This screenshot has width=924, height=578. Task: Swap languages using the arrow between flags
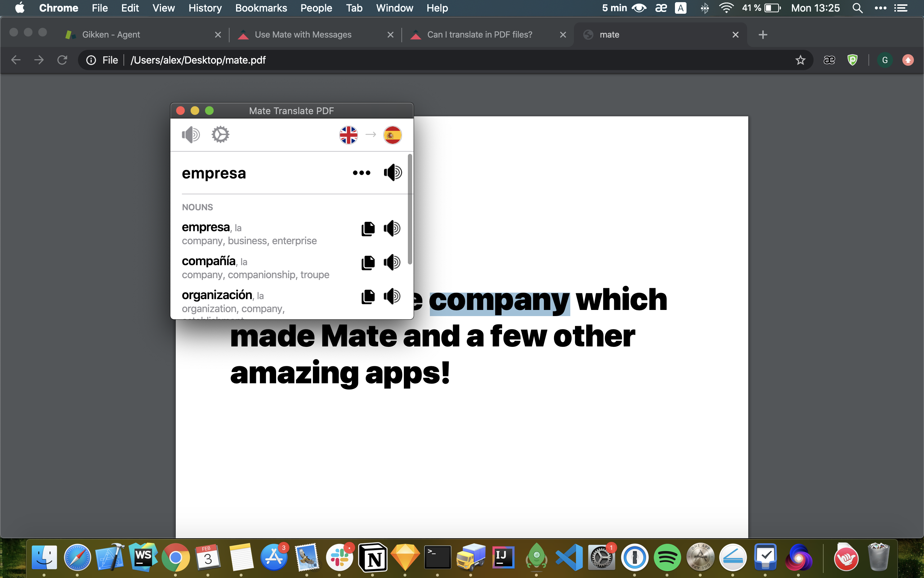tap(371, 134)
